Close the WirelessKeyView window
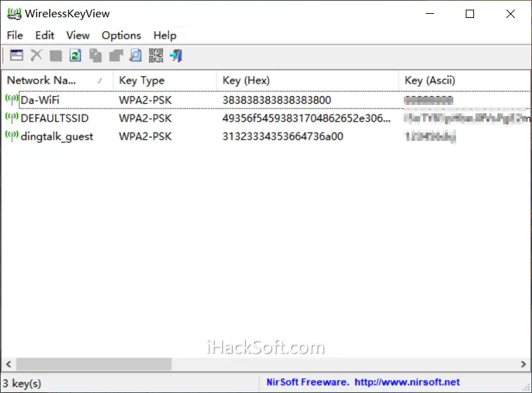 [511, 14]
